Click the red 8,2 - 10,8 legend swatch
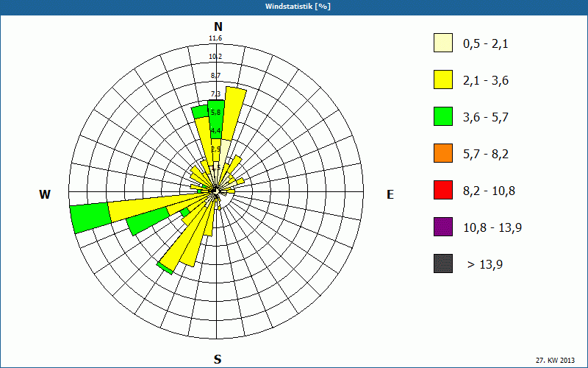 coord(443,190)
